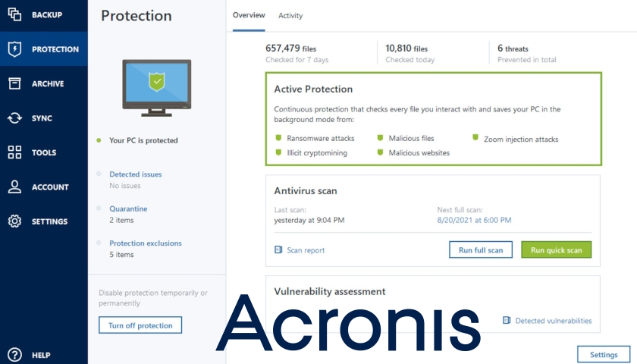Click the '2 items' quarantine count
Image resolution: width=637 pixels, height=364 pixels.
[x=121, y=220]
